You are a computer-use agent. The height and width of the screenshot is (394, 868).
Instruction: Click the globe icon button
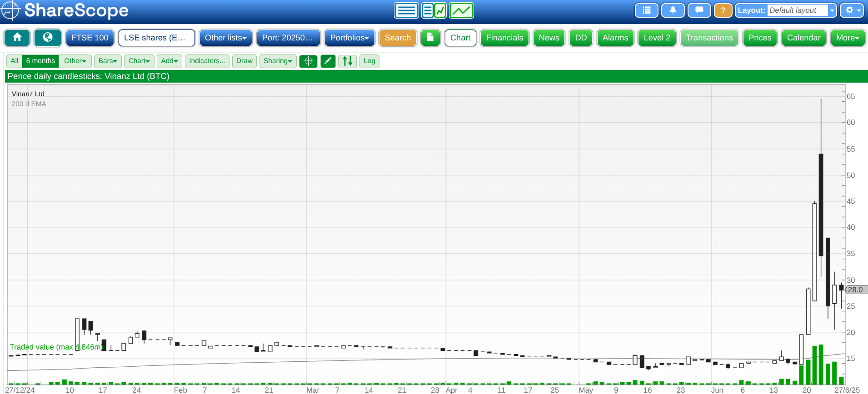48,38
